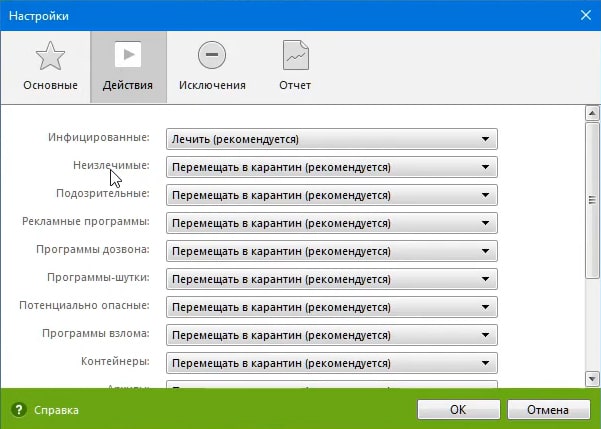The image size is (601, 429).
Task: Open the Программы взлома dropdown
Action: (332, 334)
